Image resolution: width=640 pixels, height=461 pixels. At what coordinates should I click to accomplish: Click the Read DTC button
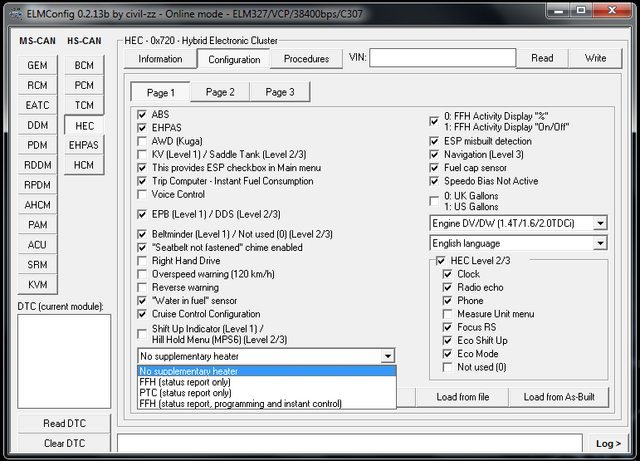[x=64, y=424]
